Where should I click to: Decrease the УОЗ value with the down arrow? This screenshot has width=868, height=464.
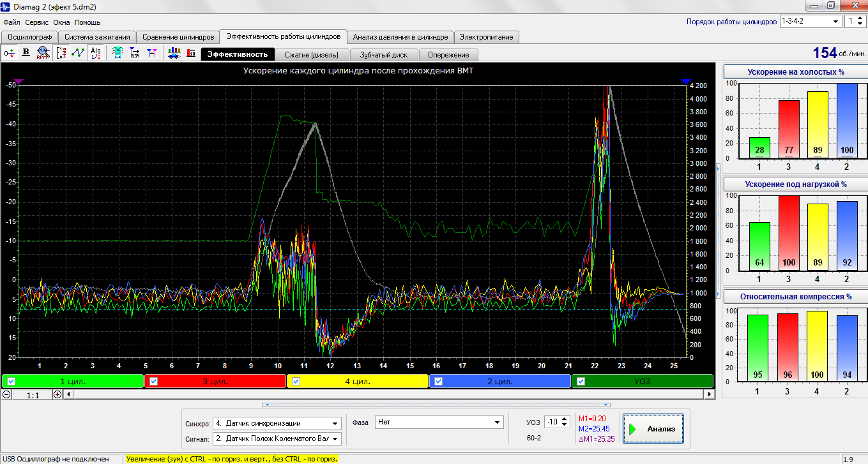coord(565,426)
